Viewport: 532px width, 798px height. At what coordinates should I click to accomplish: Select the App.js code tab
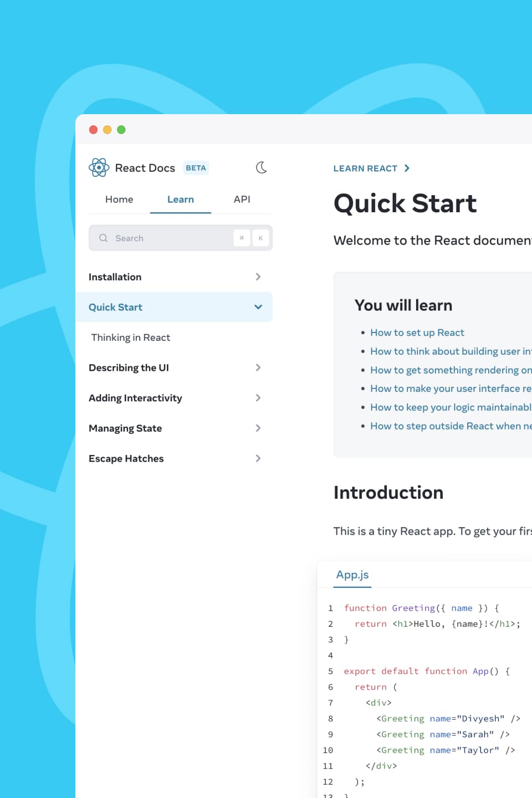tap(352, 575)
